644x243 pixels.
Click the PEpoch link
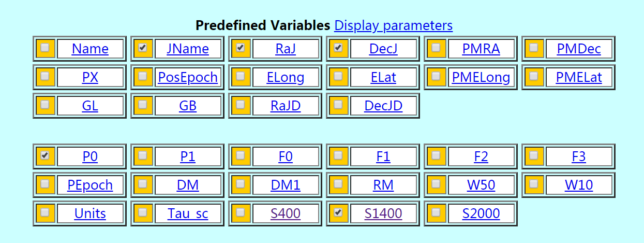pyautogui.click(x=90, y=185)
